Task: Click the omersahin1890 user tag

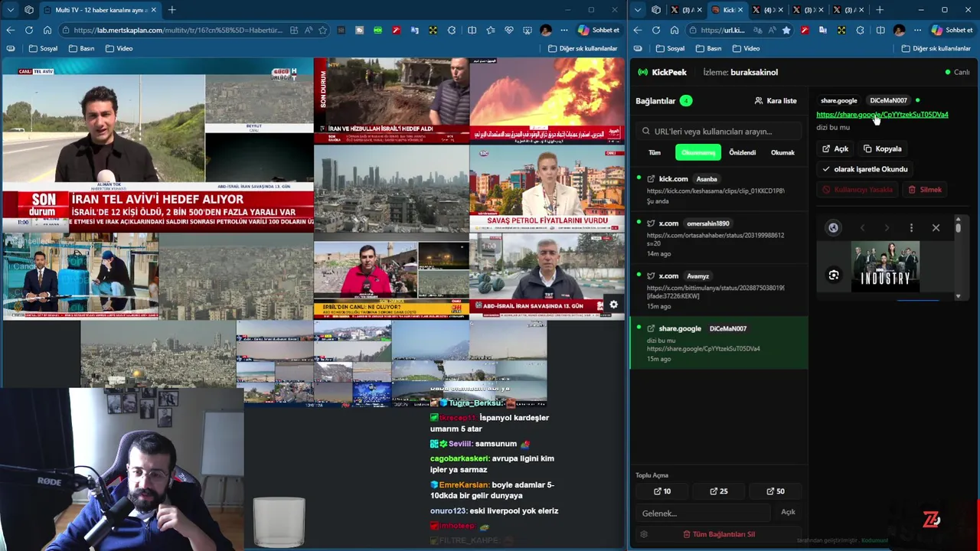Action: [x=708, y=223]
